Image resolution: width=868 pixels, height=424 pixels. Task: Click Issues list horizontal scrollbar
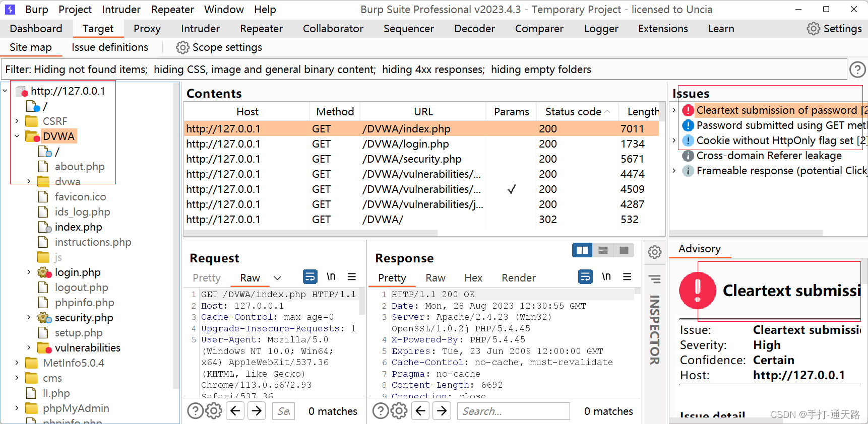746,233
